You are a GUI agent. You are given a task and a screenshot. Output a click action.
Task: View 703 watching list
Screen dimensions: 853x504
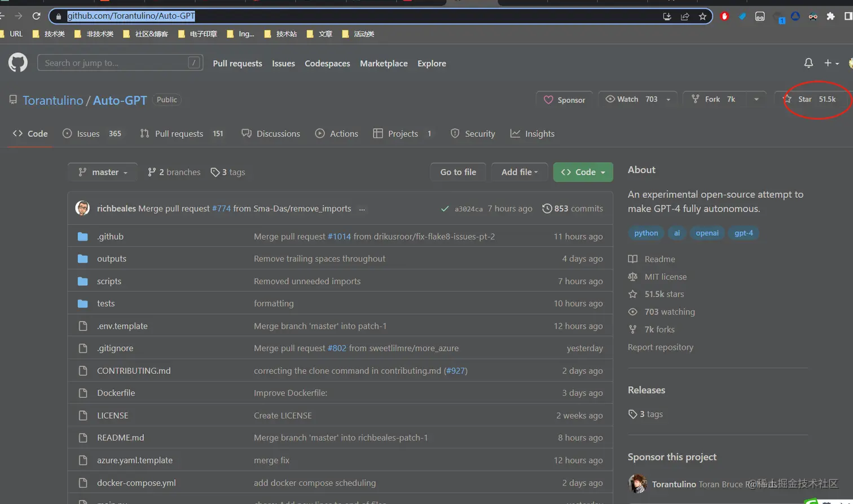tap(661, 312)
